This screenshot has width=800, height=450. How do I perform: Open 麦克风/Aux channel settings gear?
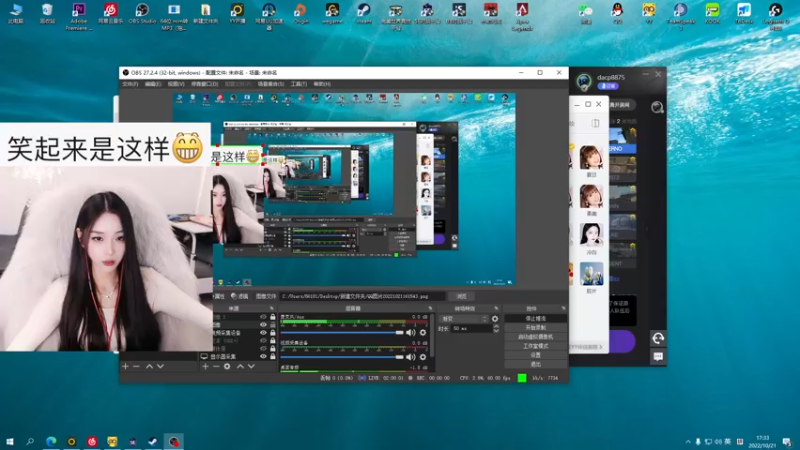coord(423,333)
